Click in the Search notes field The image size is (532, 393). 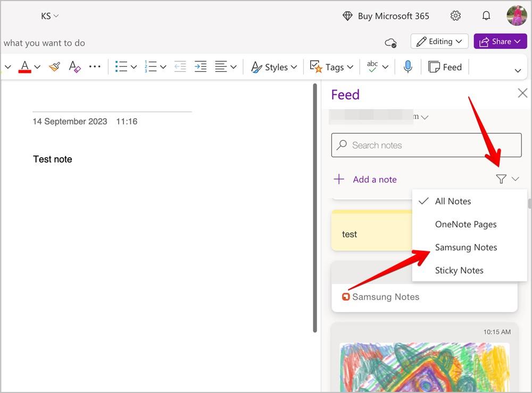[x=426, y=145]
